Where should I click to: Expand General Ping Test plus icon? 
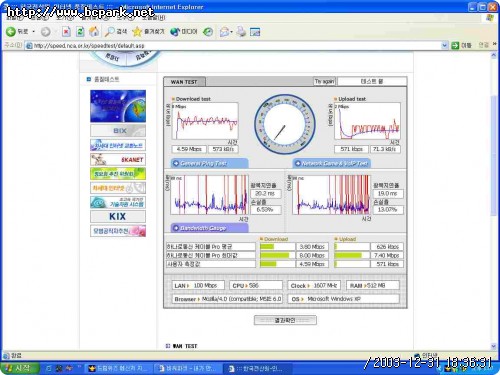[176, 163]
